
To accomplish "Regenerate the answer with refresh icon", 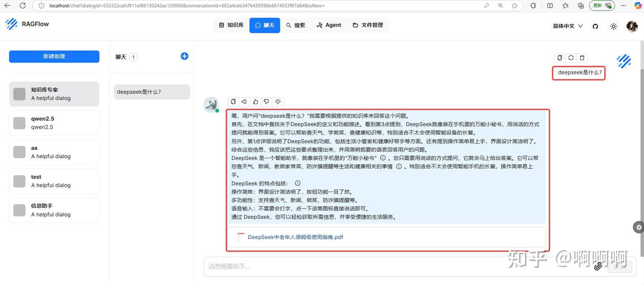I will (571, 58).
